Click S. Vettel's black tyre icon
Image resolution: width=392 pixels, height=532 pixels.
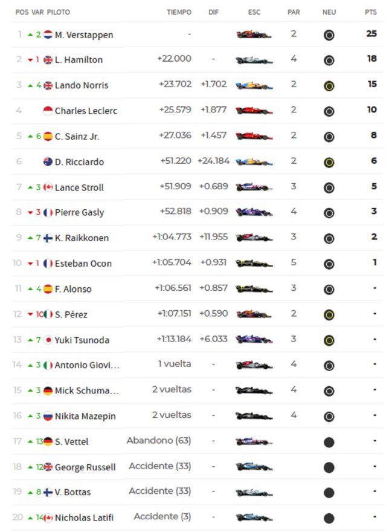[329, 442]
